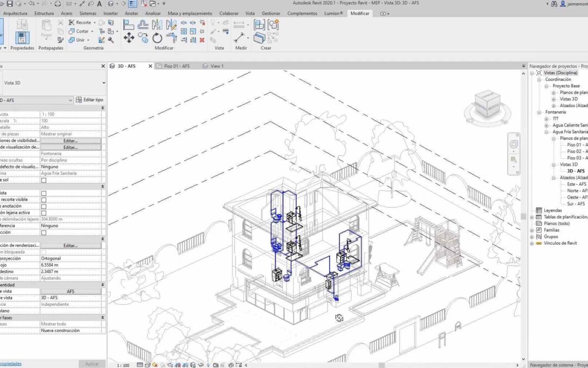Select the Array tool
Screen dimensions: 588x368
(184, 31)
